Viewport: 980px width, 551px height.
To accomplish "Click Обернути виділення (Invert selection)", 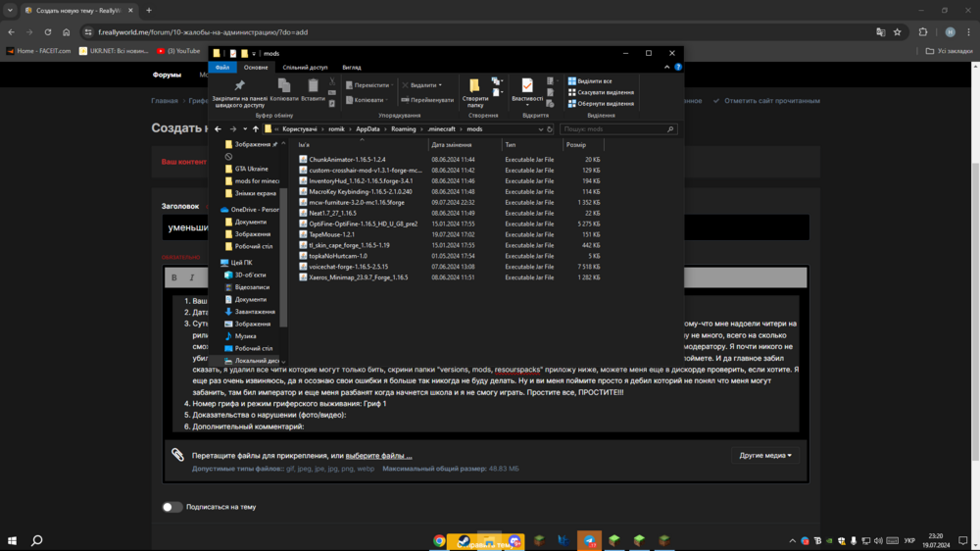I will click(601, 104).
